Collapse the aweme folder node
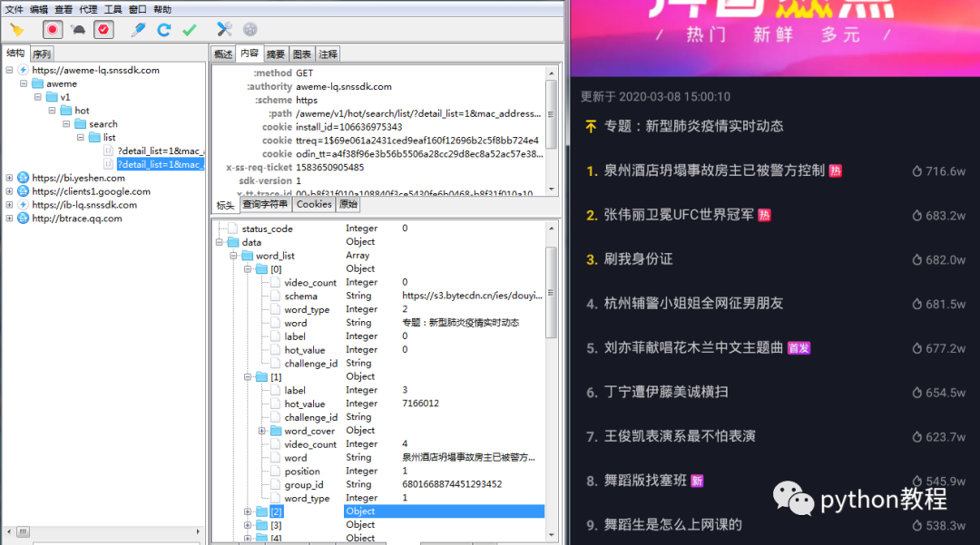 tap(23, 83)
